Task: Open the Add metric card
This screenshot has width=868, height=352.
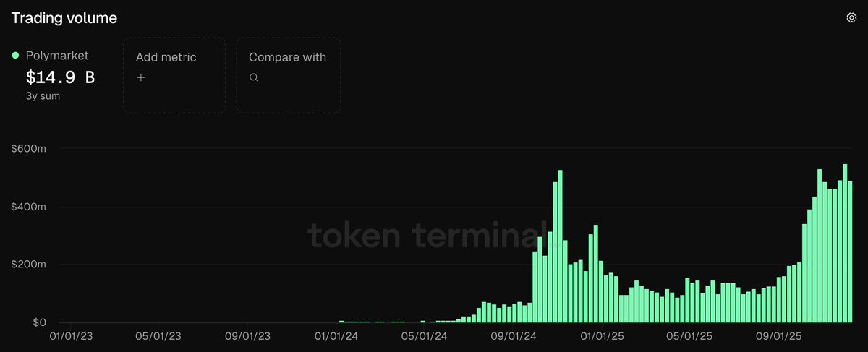Action: [x=174, y=75]
